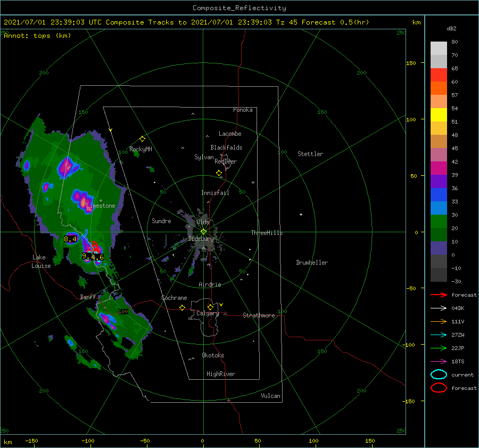Click the Okotoks label
The height and width of the screenshot is (448, 479).
click(x=213, y=355)
